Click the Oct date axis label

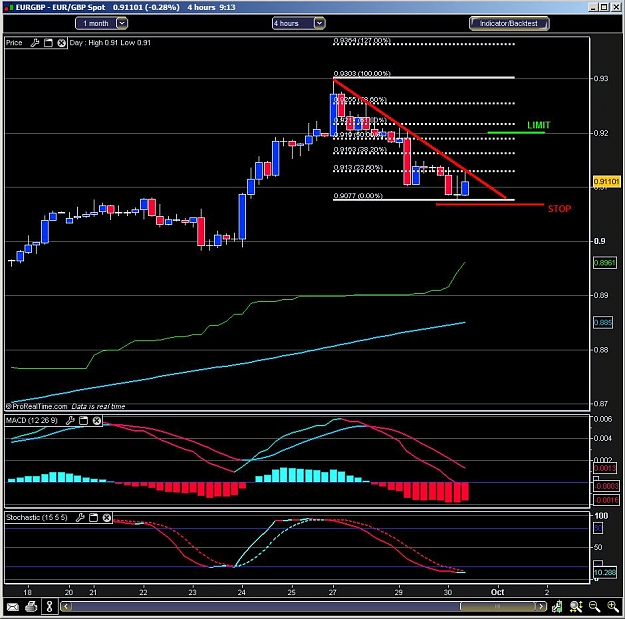click(x=497, y=592)
